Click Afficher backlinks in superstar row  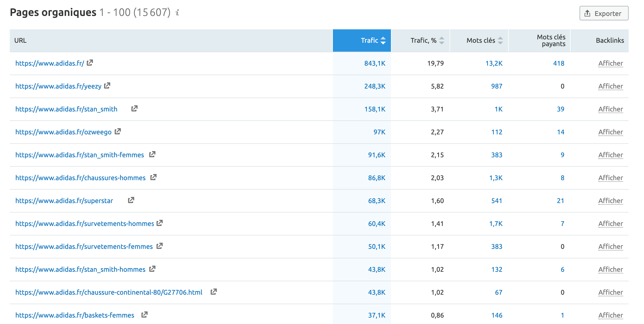[611, 201]
